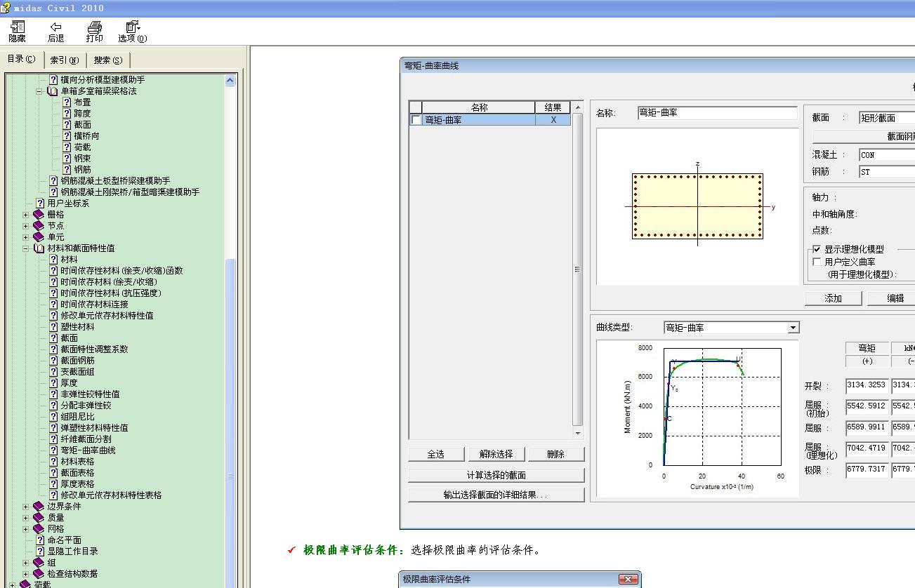This screenshot has height=588, width=915.
Task: Click the help page icon beside 截面钢筋
Action: pyautogui.click(x=53, y=361)
